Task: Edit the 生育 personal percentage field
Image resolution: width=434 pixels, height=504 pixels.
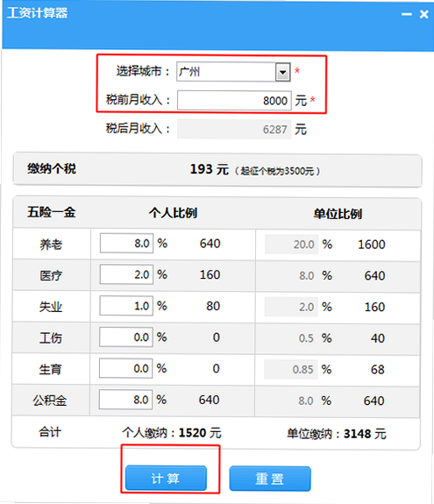Action: [125, 368]
